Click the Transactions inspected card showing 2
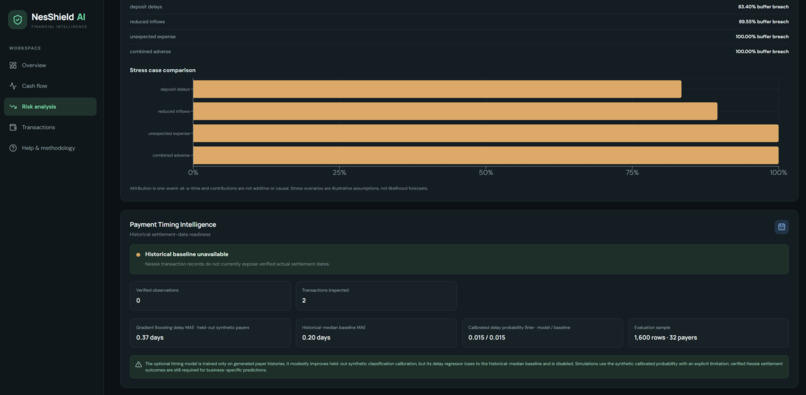The image size is (806, 395). point(376,296)
